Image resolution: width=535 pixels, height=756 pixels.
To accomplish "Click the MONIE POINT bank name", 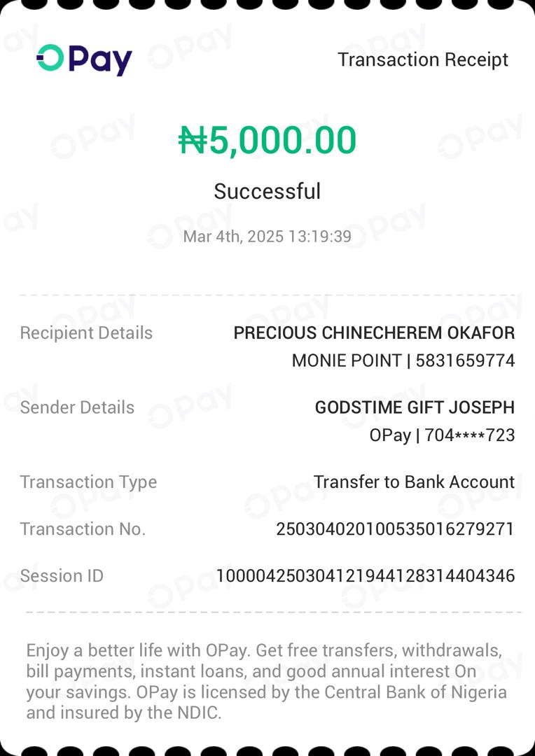I will [347, 361].
